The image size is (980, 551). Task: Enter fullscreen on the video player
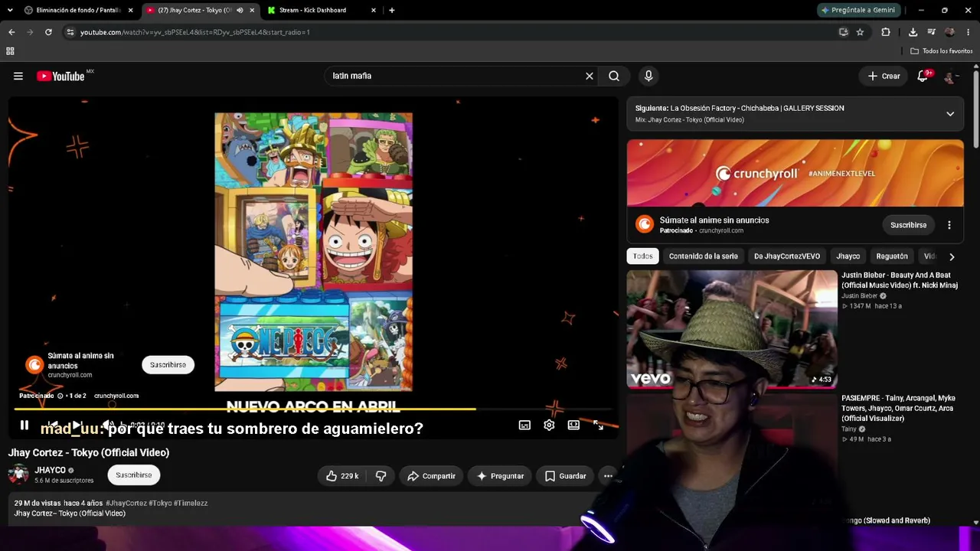(x=599, y=425)
